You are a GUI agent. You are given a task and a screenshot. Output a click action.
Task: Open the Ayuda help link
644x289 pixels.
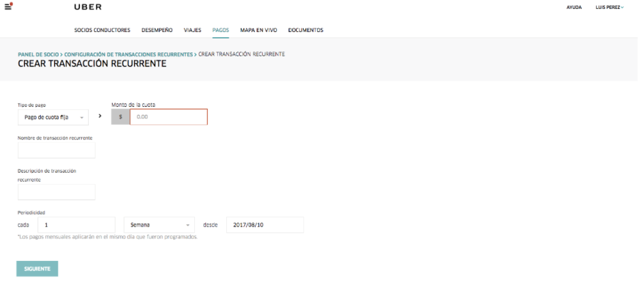point(574,7)
